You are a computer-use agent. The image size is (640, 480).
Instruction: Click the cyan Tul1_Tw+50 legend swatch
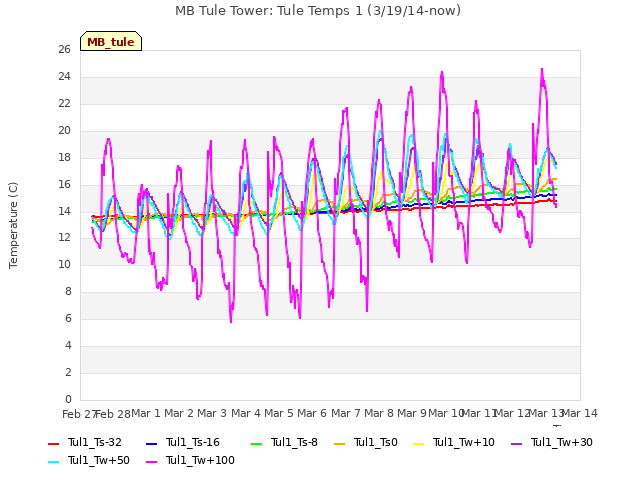point(53,461)
